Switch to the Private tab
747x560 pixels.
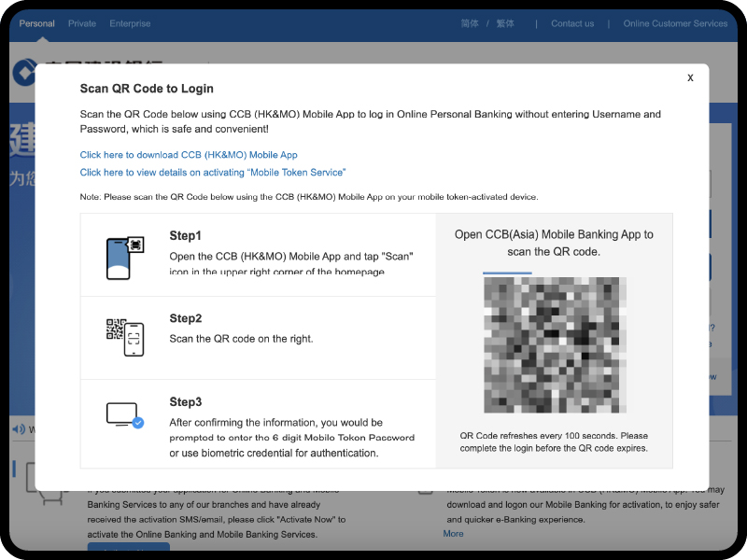pyautogui.click(x=82, y=23)
